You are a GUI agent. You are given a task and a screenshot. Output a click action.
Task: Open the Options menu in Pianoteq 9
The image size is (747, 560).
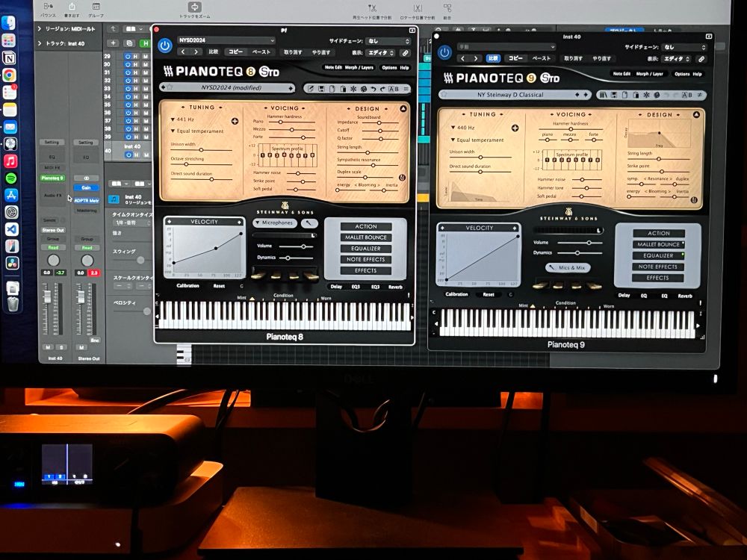coord(682,74)
